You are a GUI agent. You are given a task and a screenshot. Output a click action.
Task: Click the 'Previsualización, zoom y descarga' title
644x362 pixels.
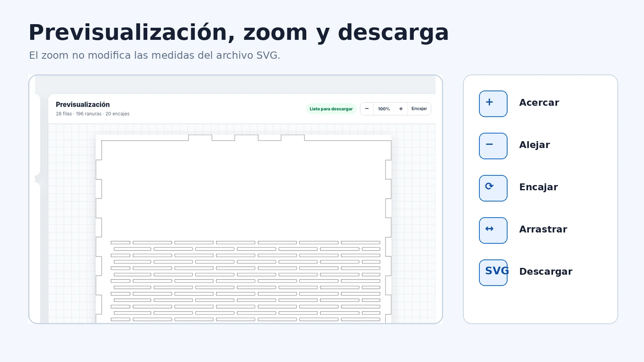coord(239,33)
